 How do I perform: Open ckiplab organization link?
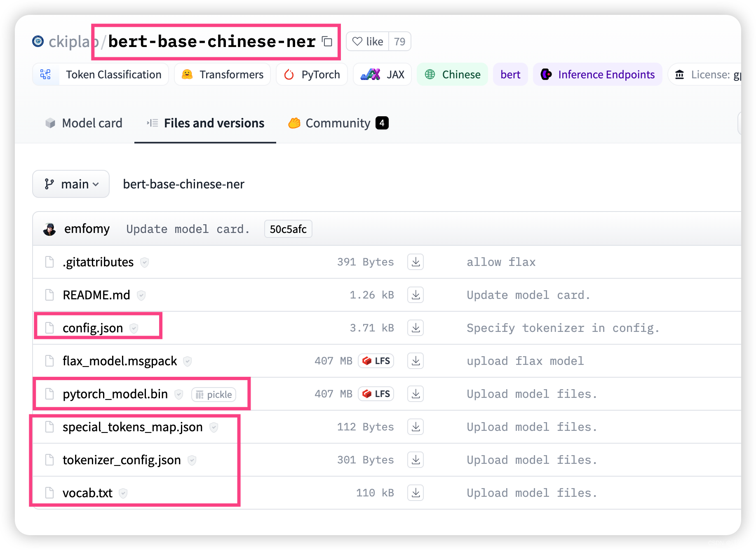pyautogui.click(x=73, y=41)
